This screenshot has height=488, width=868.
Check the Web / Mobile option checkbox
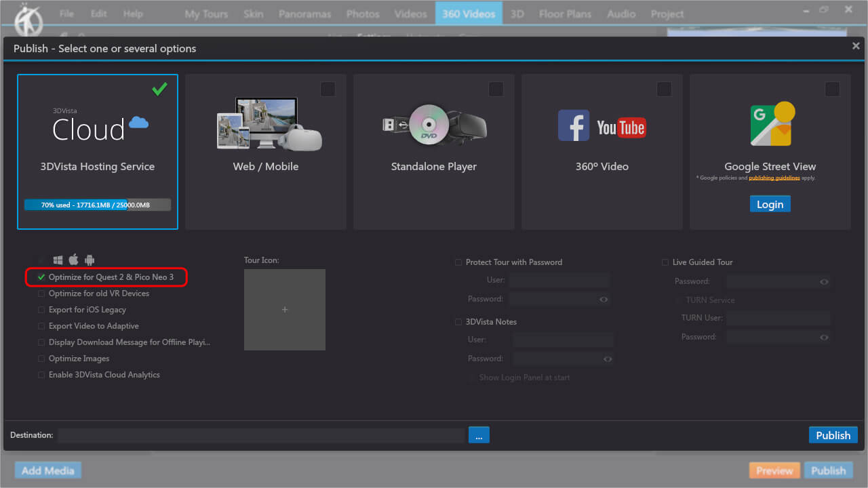tap(328, 89)
